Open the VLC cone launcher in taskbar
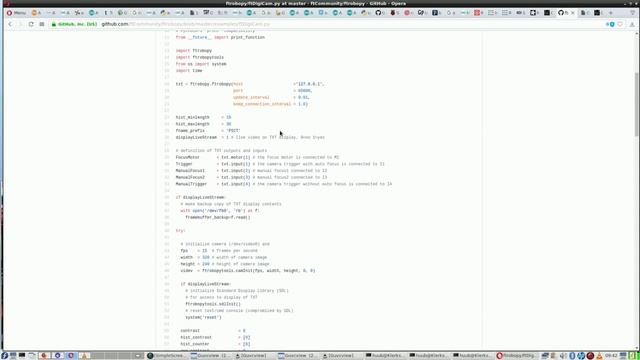The height and width of the screenshot is (360, 640). 84,356
